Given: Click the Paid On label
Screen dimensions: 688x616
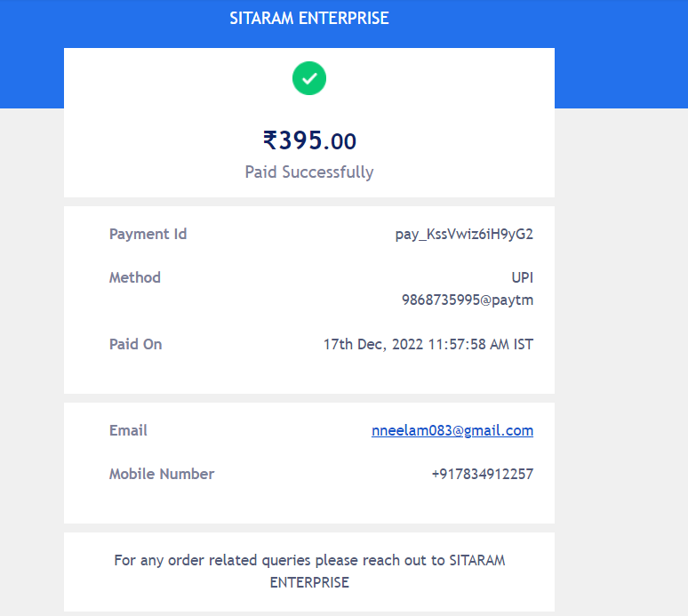Looking at the screenshot, I should 135,344.
